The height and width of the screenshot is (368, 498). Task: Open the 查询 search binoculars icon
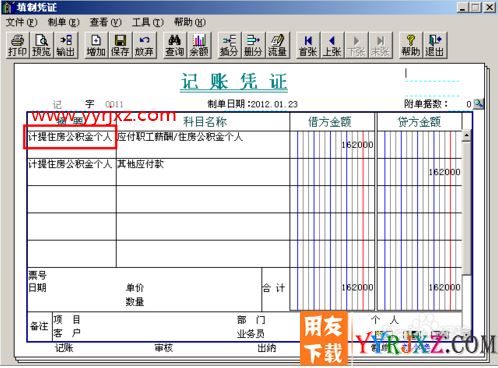(x=175, y=45)
